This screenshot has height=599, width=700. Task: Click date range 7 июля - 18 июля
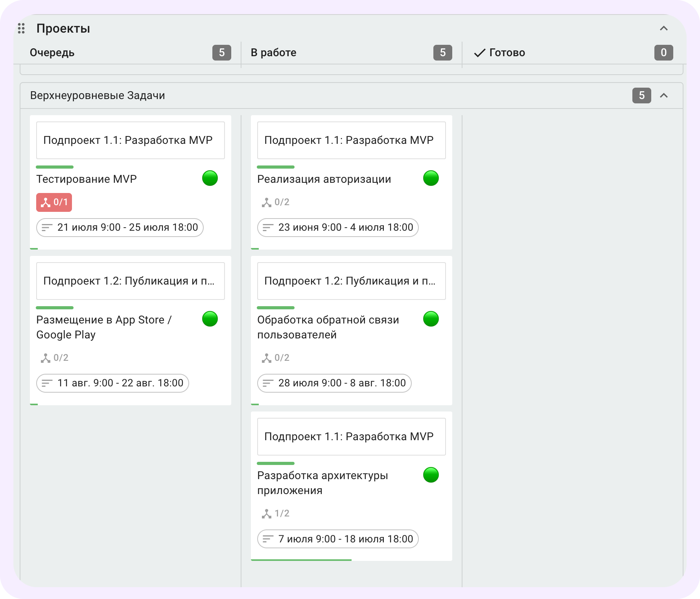337,539
